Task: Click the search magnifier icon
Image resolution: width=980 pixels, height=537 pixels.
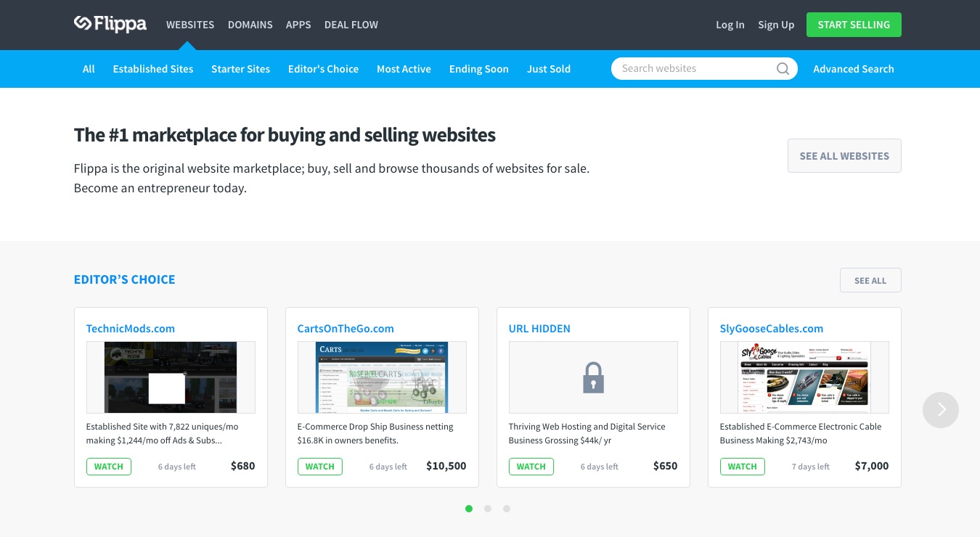Action: (x=783, y=69)
